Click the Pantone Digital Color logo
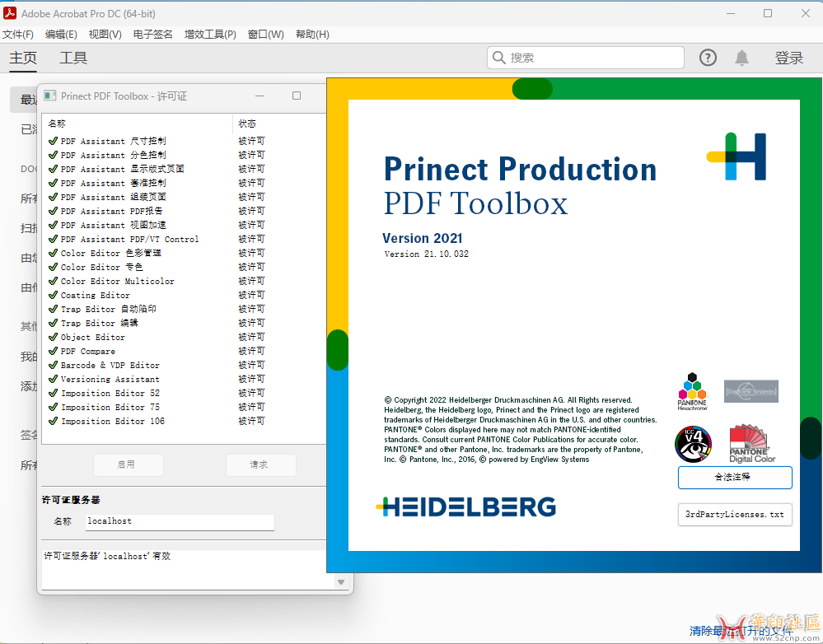Screen dimensions: 823x644 (x=752, y=444)
